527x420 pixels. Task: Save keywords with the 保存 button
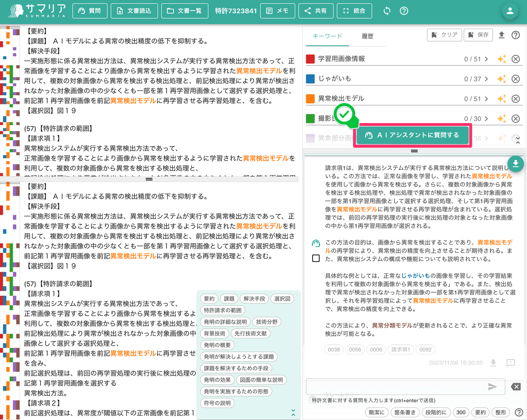click(x=478, y=34)
